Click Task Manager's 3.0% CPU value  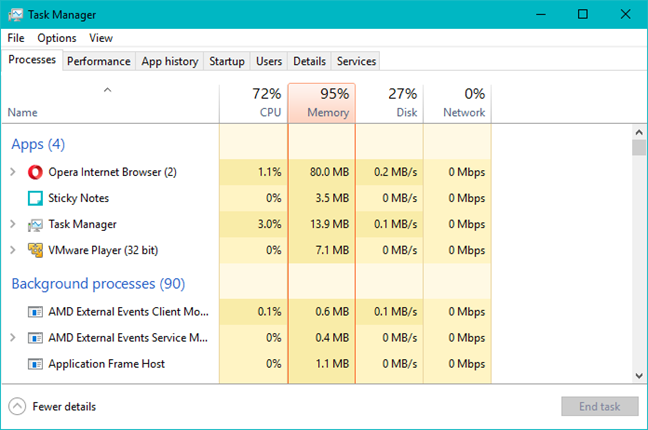269,224
